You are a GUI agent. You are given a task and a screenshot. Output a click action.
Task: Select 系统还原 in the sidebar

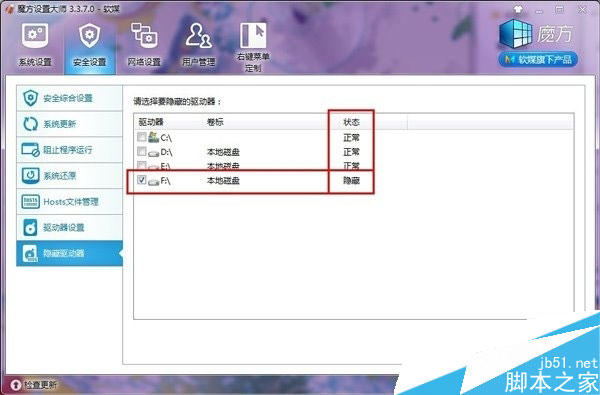[x=69, y=176]
